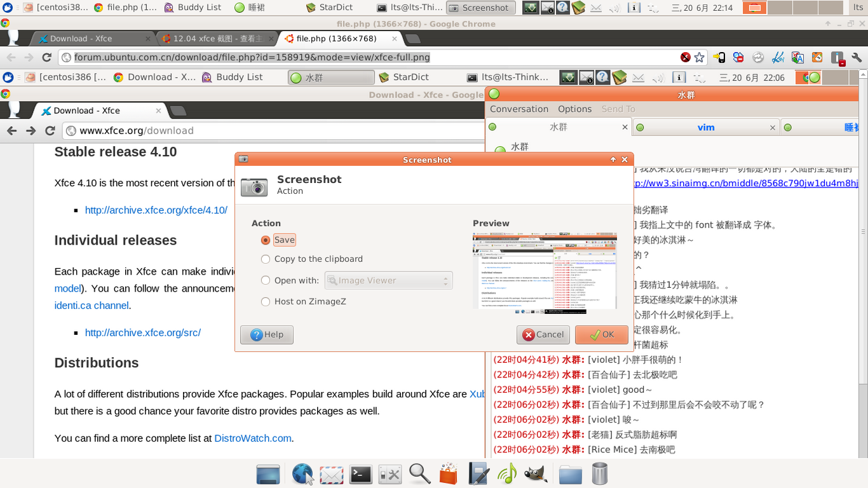The image size is (868, 488).
Task: Launch the terminal from the dock
Action: click(360, 474)
